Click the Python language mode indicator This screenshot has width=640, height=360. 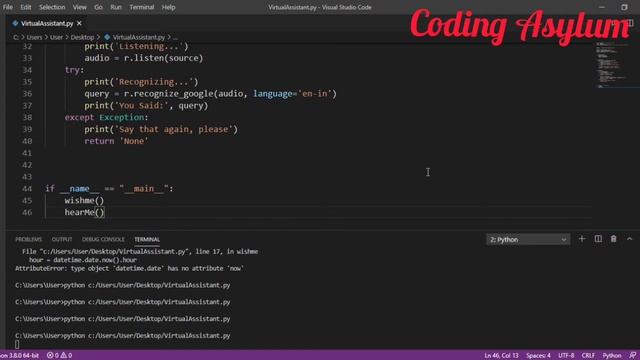612,356
